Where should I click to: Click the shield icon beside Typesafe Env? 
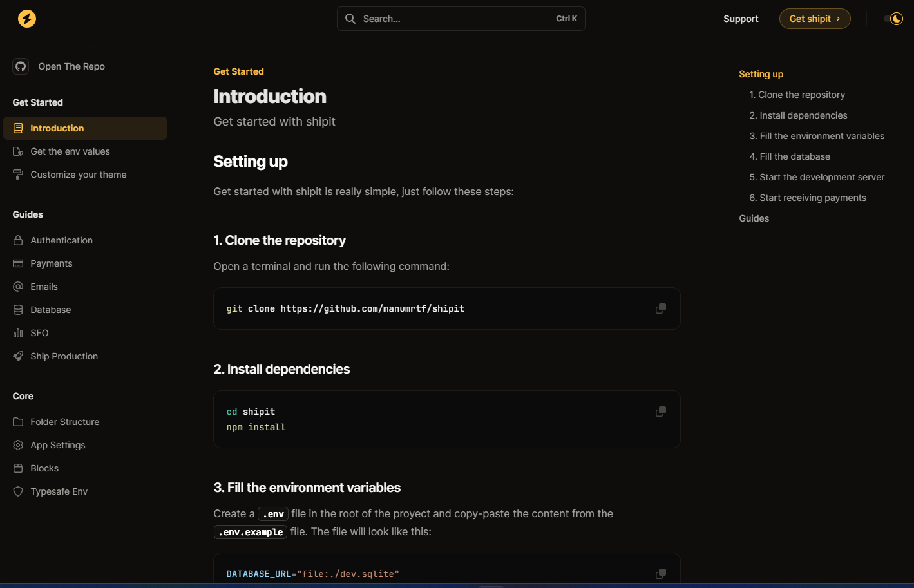[x=18, y=491]
